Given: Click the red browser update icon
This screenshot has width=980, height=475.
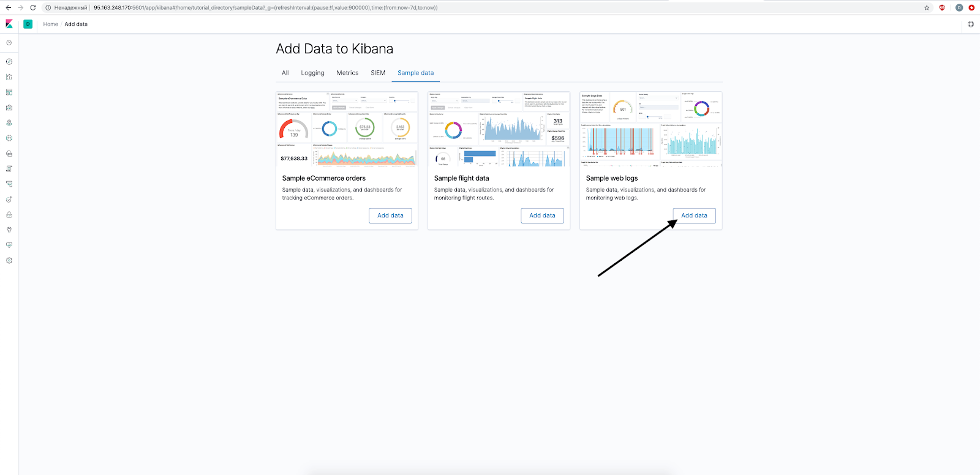Looking at the screenshot, I should tap(971, 8).
